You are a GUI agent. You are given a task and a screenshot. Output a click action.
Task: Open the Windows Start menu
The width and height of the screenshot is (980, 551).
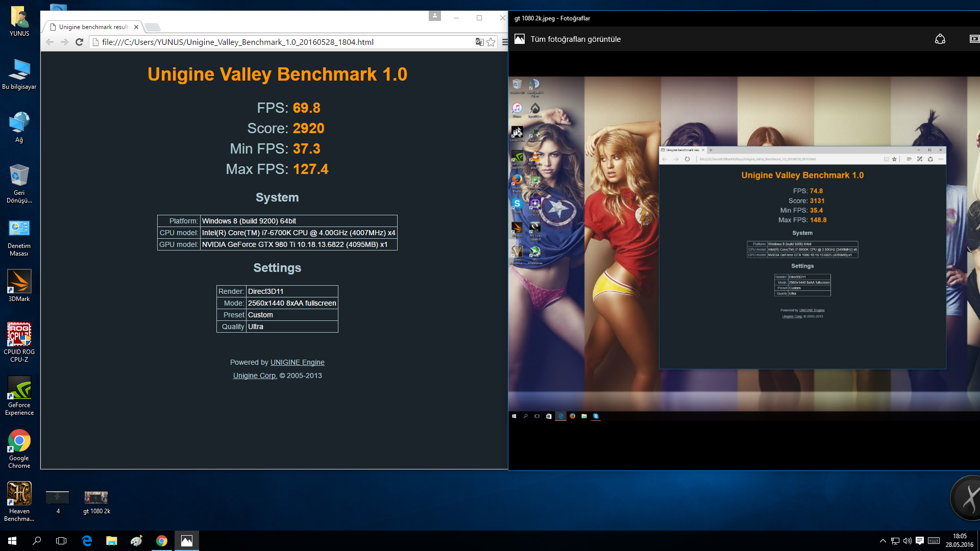point(12,541)
